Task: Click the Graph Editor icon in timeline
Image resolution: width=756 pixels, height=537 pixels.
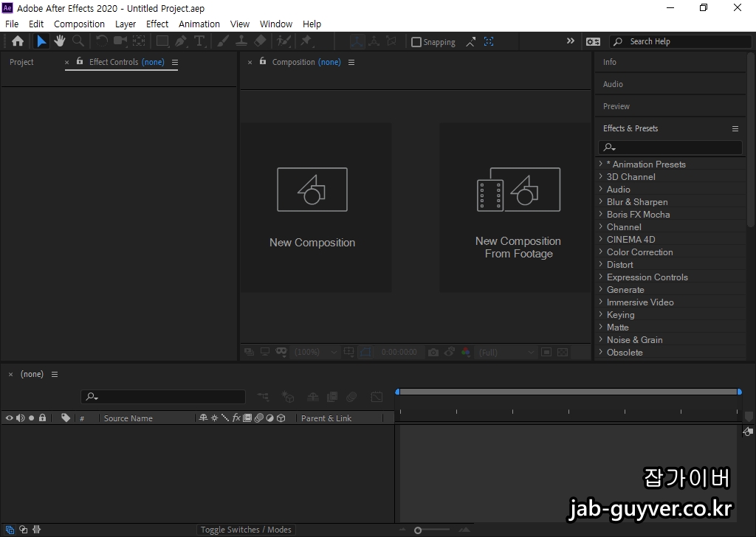Action: point(377,397)
